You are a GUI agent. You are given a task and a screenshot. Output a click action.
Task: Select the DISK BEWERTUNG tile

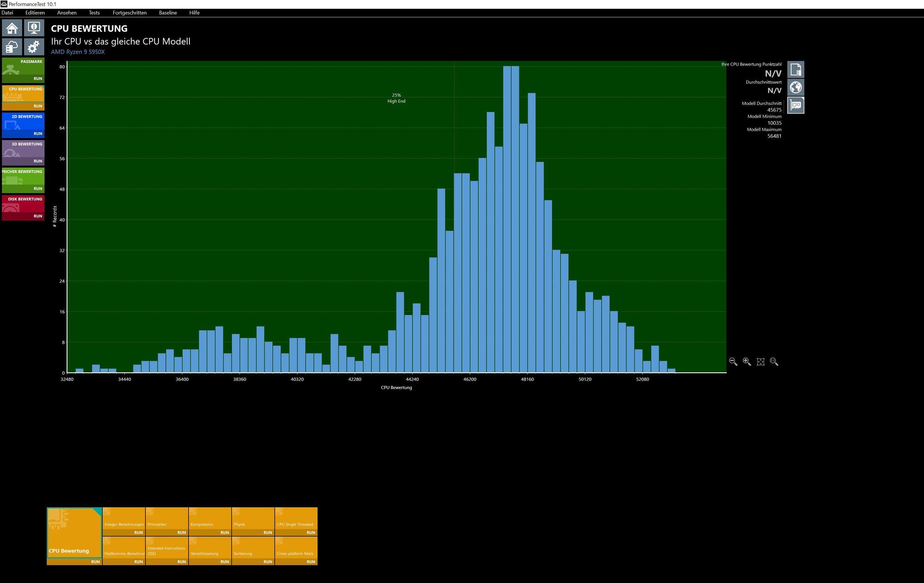tap(23, 204)
